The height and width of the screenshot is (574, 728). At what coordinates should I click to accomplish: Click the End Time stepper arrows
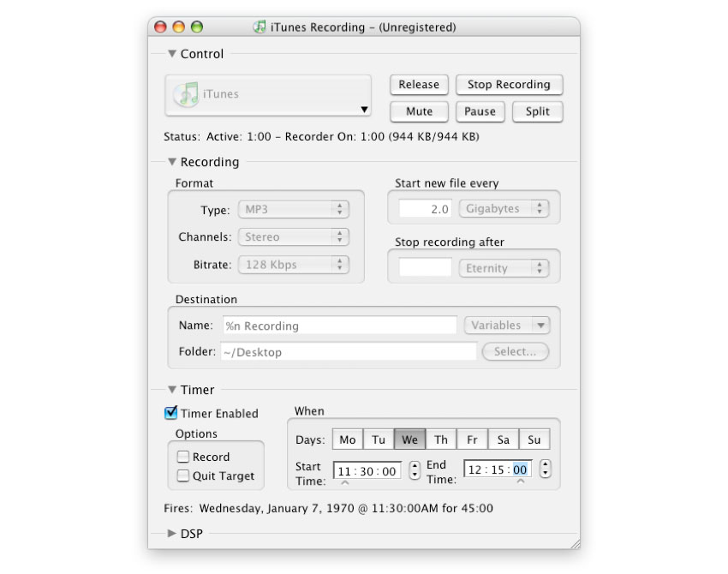coord(546,469)
